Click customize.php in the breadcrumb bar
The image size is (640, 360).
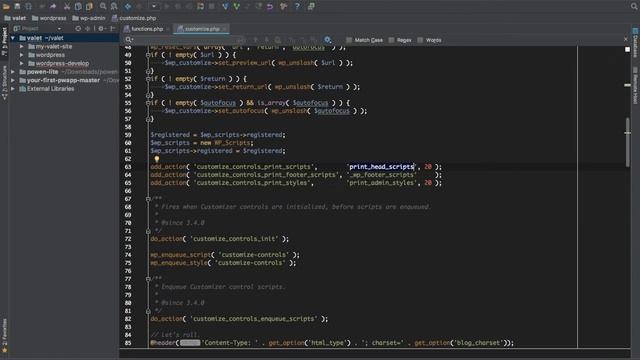click(134, 18)
